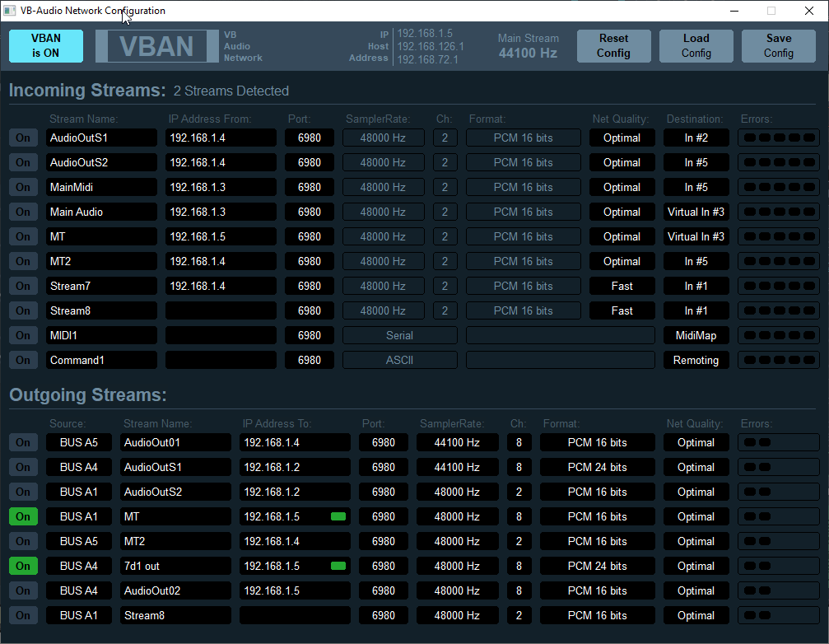Click empty IP field of outgoing Stream8

click(x=295, y=615)
